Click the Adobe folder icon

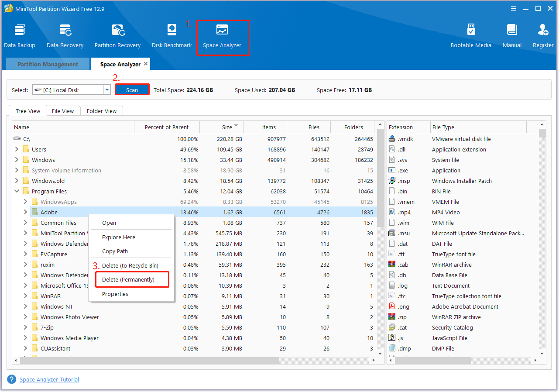coord(34,212)
